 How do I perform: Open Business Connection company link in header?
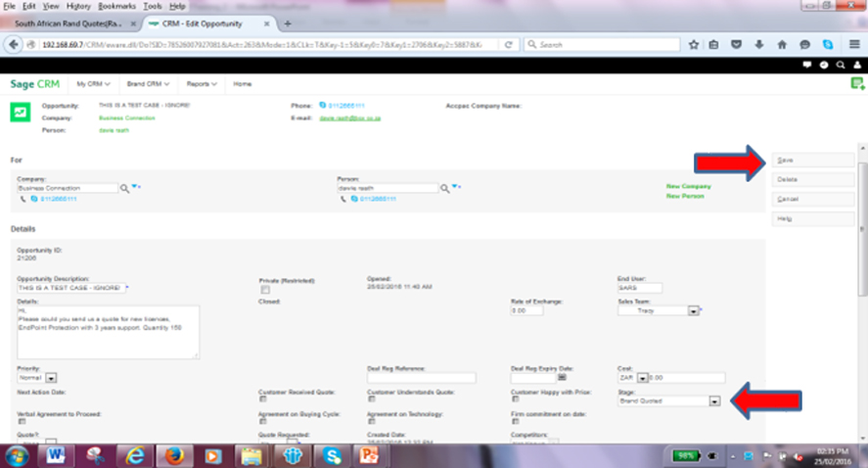click(x=127, y=117)
